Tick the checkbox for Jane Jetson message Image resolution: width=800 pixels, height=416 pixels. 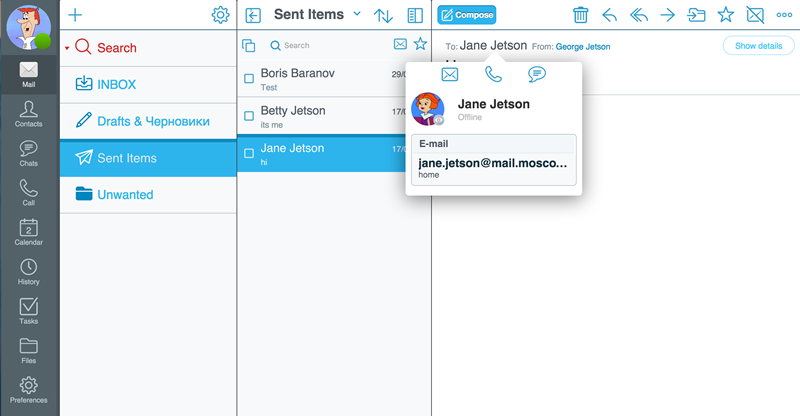click(x=249, y=153)
